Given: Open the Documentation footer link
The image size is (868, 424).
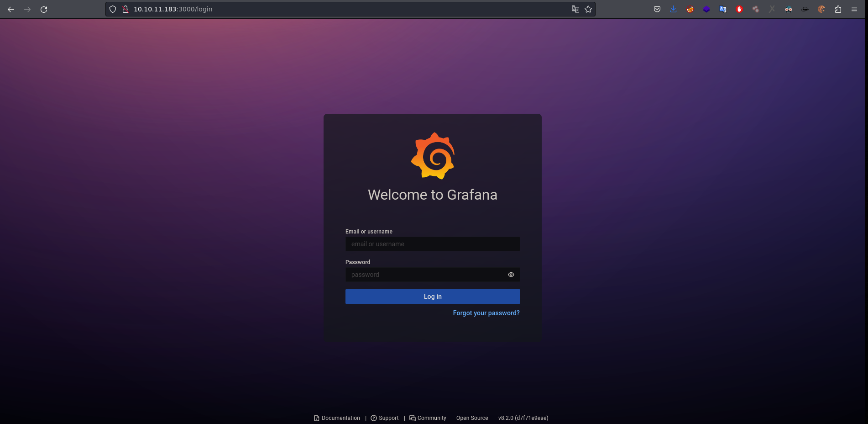Looking at the screenshot, I should tap(340, 418).
